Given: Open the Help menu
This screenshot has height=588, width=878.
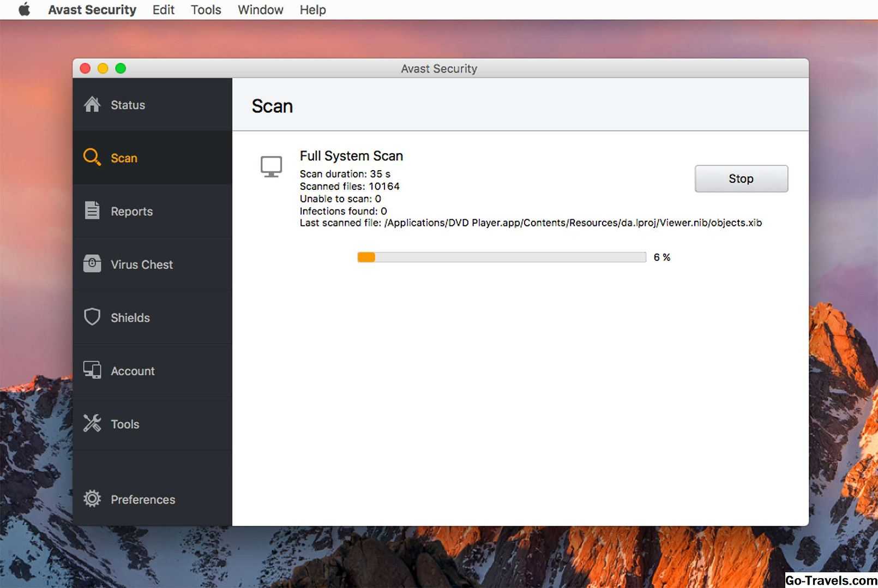Looking at the screenshot, I should coord(312,10).
